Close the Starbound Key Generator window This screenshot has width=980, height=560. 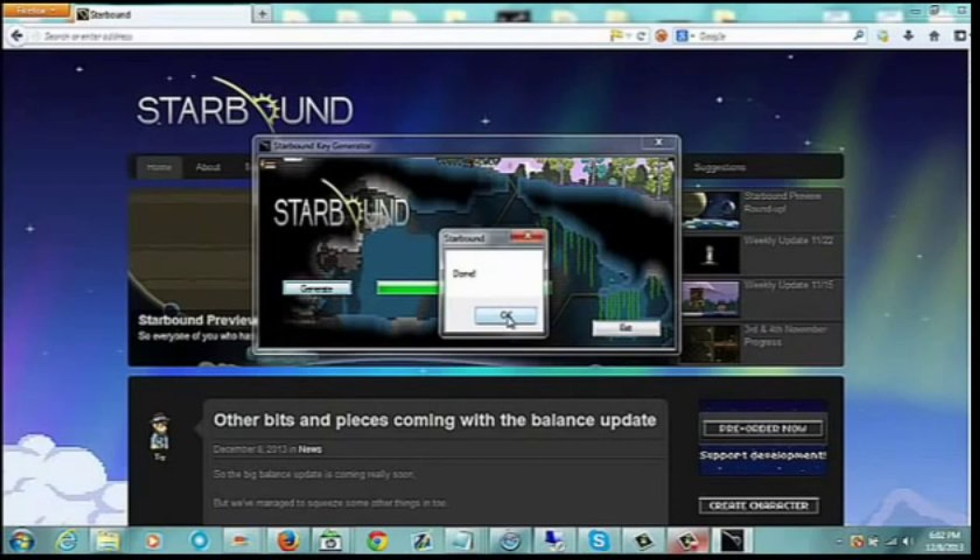658,143
